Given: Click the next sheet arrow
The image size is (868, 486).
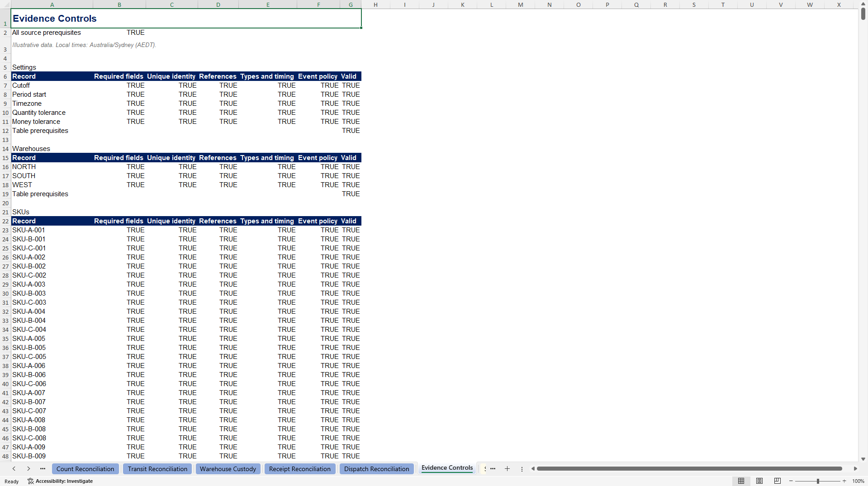Looking at the screenshot, I should [x=28, y=469].
